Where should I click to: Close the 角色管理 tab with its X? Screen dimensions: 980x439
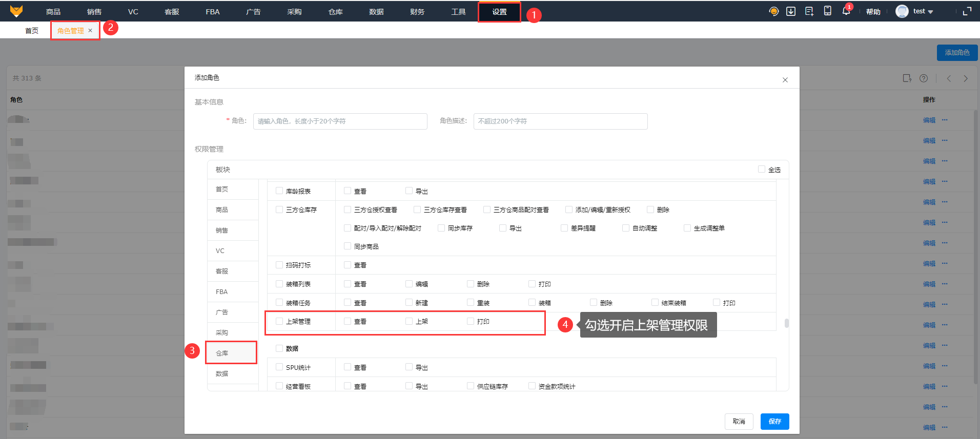click(x=90, y=31)
